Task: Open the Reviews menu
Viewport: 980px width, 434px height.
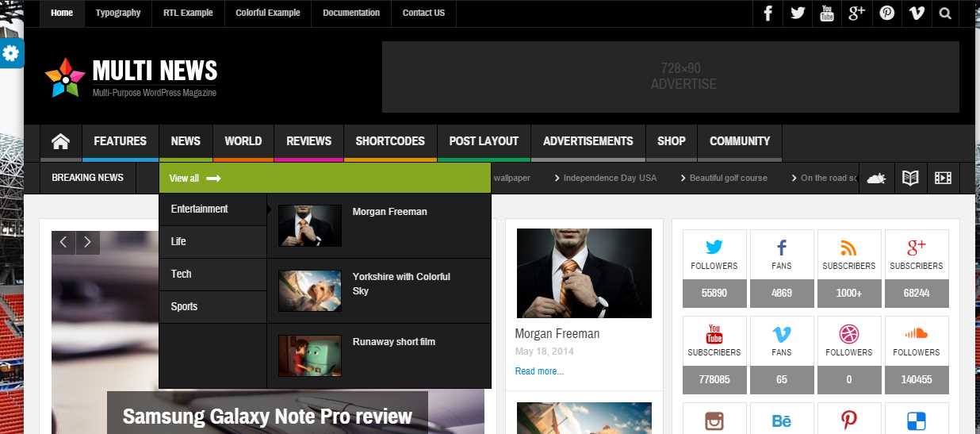Action: [309, 141]
